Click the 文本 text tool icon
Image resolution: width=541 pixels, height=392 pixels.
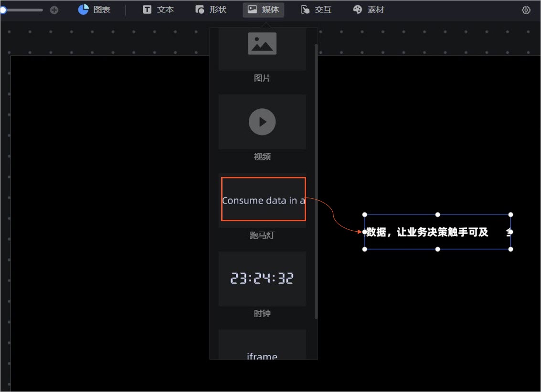[x=158, y=9]
